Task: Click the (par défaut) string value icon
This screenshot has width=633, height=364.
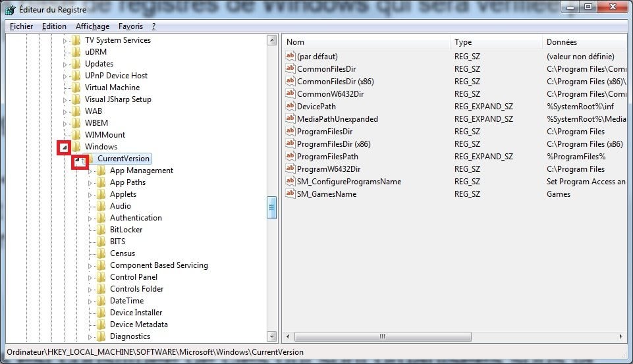Action: (x=290, y=56)
